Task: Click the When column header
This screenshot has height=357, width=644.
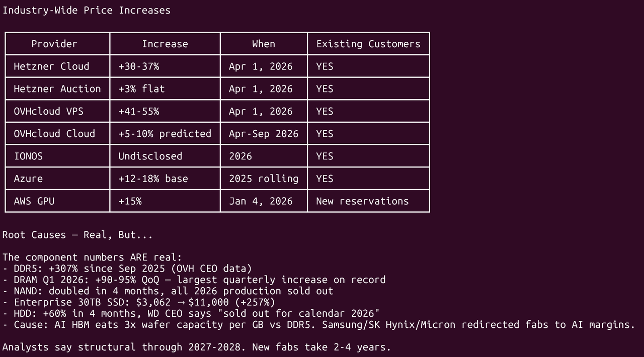Action: pyautogui.click(x=264, y=44)
